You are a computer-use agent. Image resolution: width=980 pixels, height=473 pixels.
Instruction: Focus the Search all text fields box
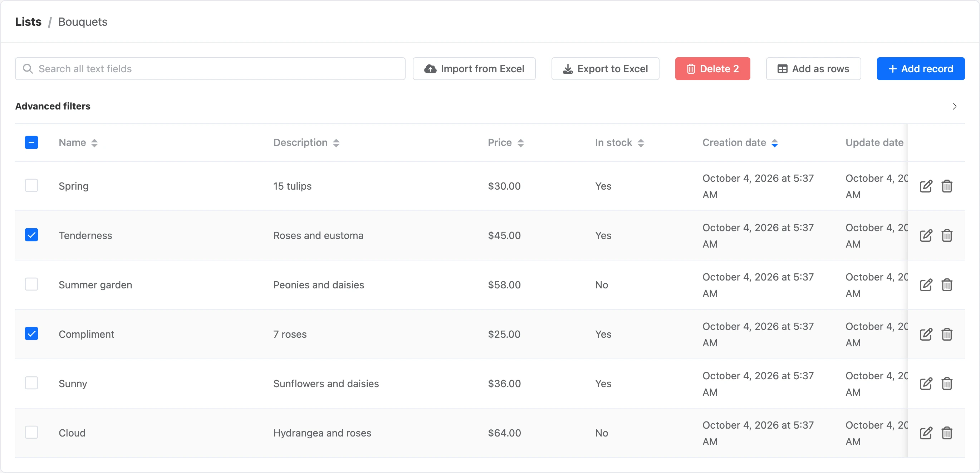pos(210,69)
